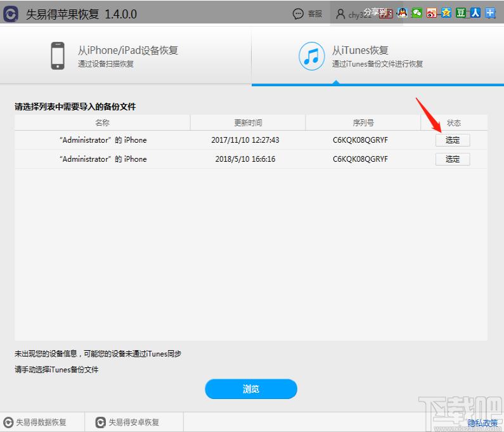Switch to 从iPhone/iPad设备恢复 tab
This screenshot has height=432, width=504.
(126, 55)
